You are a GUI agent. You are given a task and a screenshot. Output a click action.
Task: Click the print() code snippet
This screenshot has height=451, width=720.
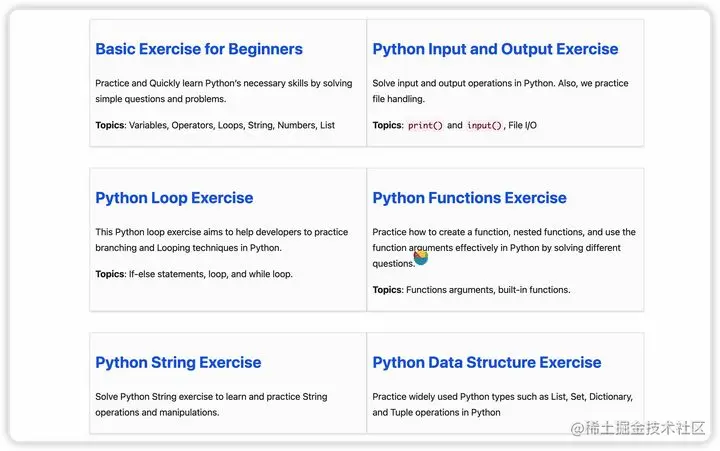[x=425, y=125]
